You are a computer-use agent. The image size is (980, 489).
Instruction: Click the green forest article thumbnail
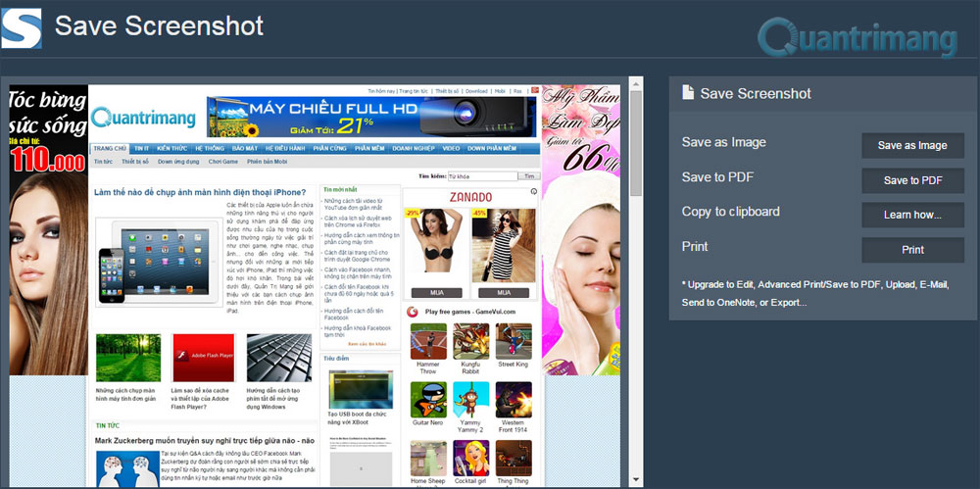tap(128, 358)
